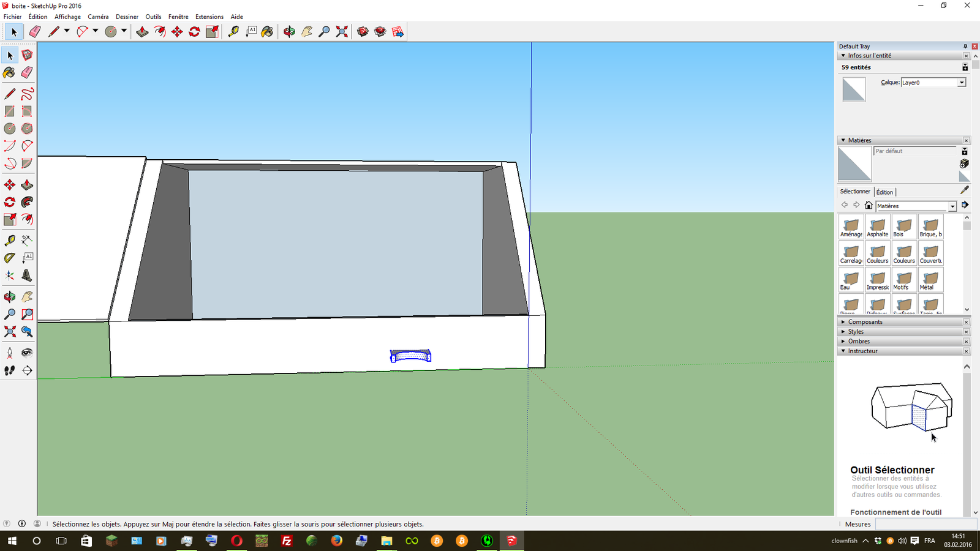The width and height of the screenshot is (980, 551).
Task: Open the Bois materials folder
Action: click(904, 227)
